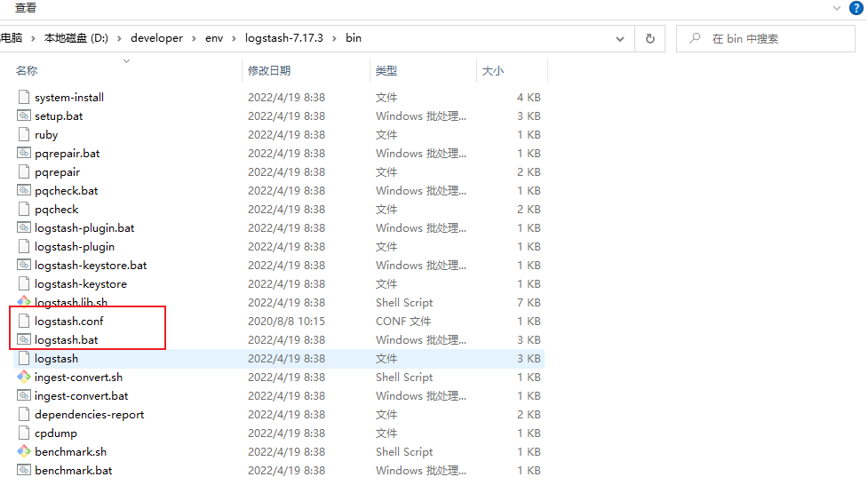Go to the developer folder breadcrumb
Image resolution: width=868 pixels, height=485 pixels.
point(156,38)
